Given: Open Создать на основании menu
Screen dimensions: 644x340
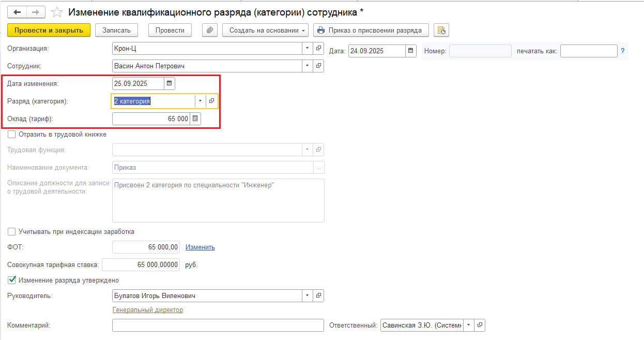Looking at the screenshot, I should 265,31.
